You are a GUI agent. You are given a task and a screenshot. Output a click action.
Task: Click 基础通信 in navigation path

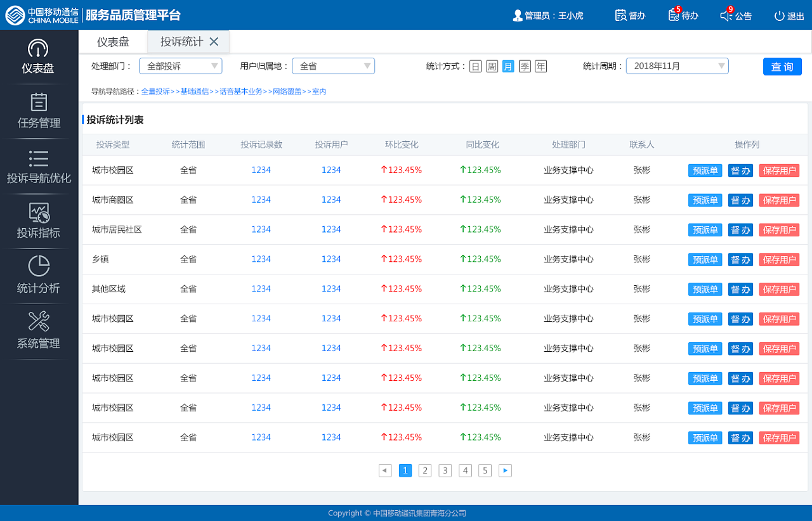[x=195, y=92]
